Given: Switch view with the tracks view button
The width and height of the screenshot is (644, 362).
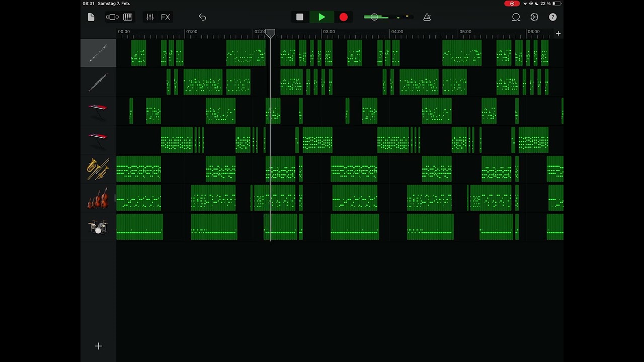Looking at the screenshot, I should click(112, 17).
